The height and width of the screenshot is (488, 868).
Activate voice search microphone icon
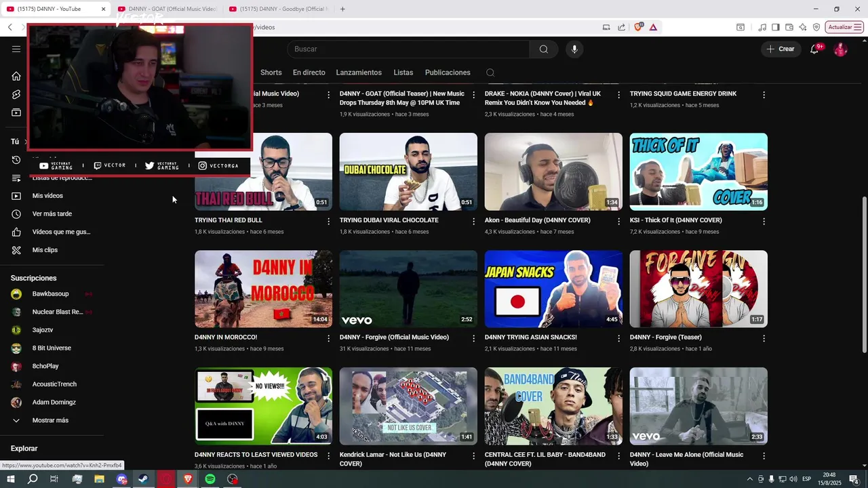click(574, 49)
